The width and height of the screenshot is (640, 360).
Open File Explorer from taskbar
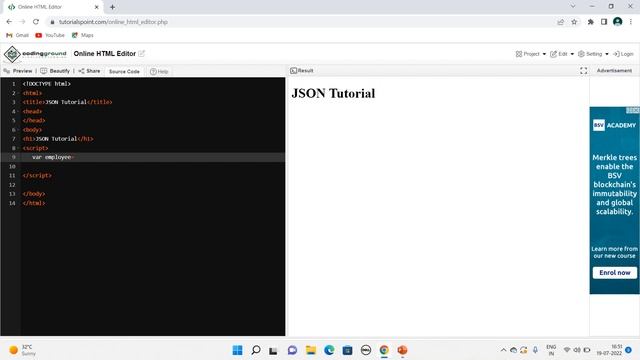311,350
